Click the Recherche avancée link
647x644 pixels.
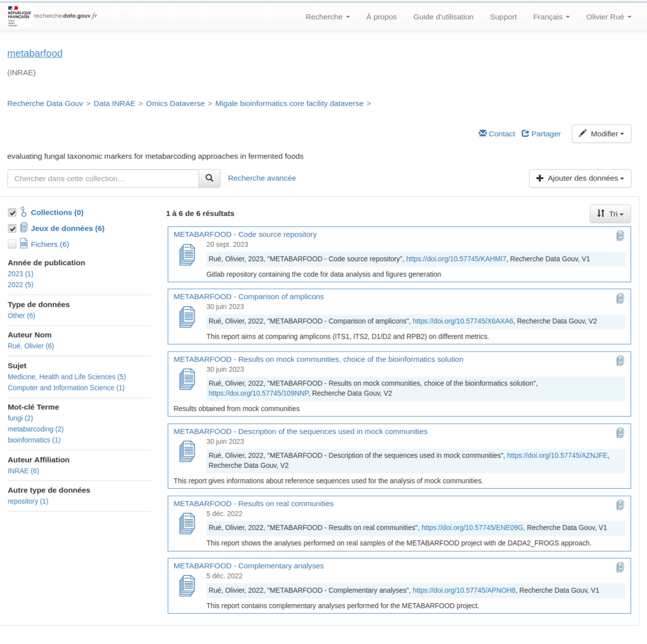[262, 178]
